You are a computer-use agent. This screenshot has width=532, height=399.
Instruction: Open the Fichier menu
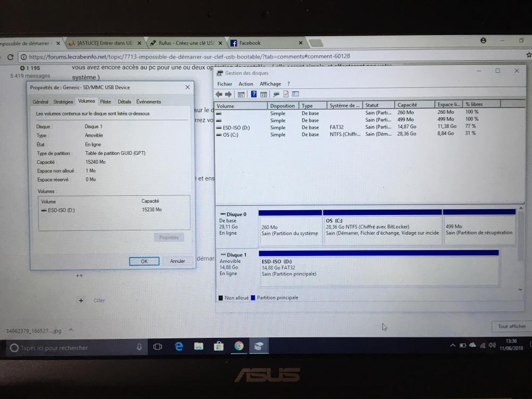[x=225, y=84]
